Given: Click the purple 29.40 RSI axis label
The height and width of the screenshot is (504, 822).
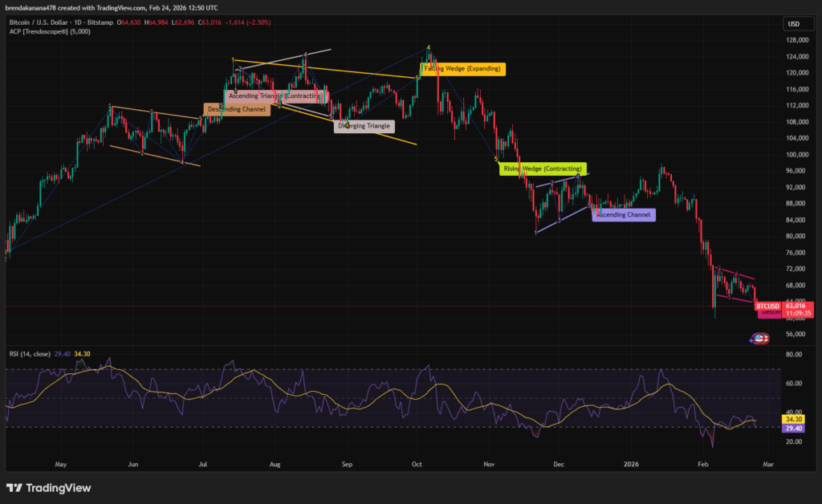Looking at the screenshot, I should pyautogui.click(x=793, y=429).
